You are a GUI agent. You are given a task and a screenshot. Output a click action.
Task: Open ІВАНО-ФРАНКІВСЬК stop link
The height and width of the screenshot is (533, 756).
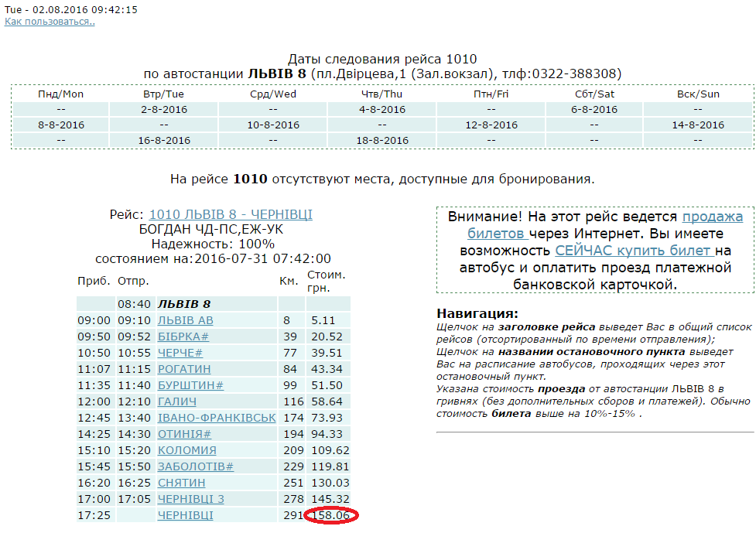tap(217, 418)
